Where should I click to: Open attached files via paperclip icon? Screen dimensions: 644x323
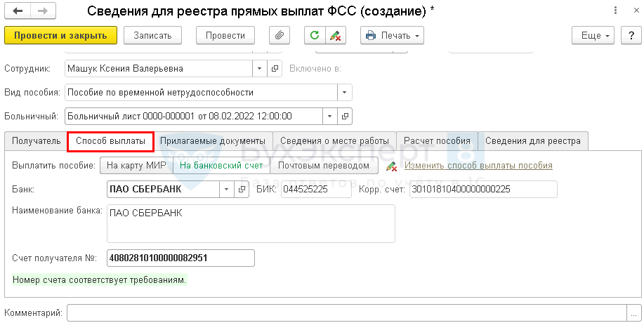[x=280, y=35]
